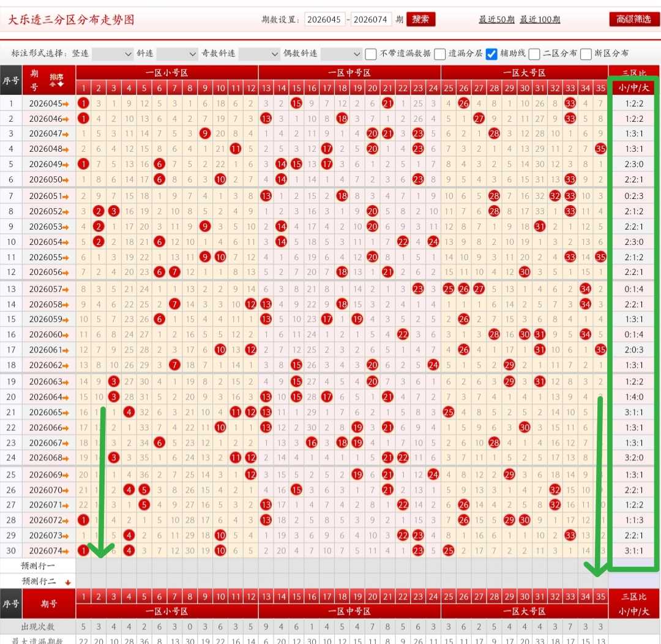Click red ball 1 in row 2026045
Screen dimensions: 661x644
coord(83,103)
